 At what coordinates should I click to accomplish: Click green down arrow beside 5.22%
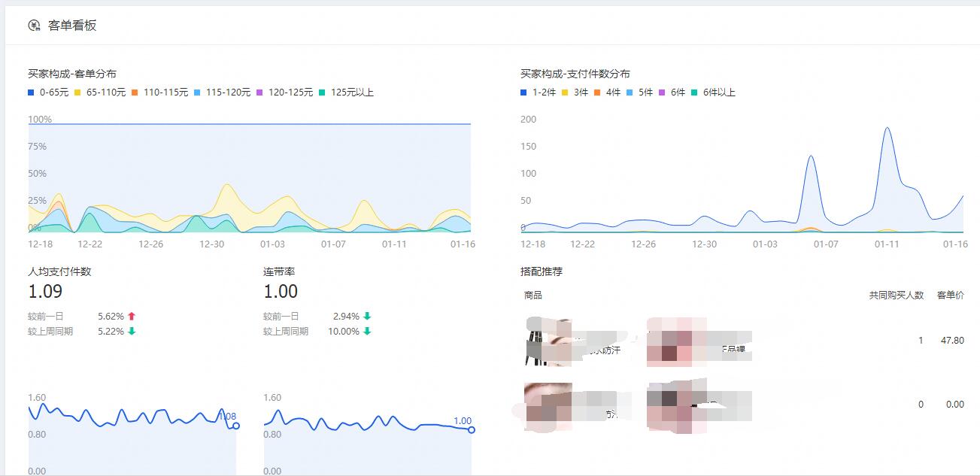[132, 332]
